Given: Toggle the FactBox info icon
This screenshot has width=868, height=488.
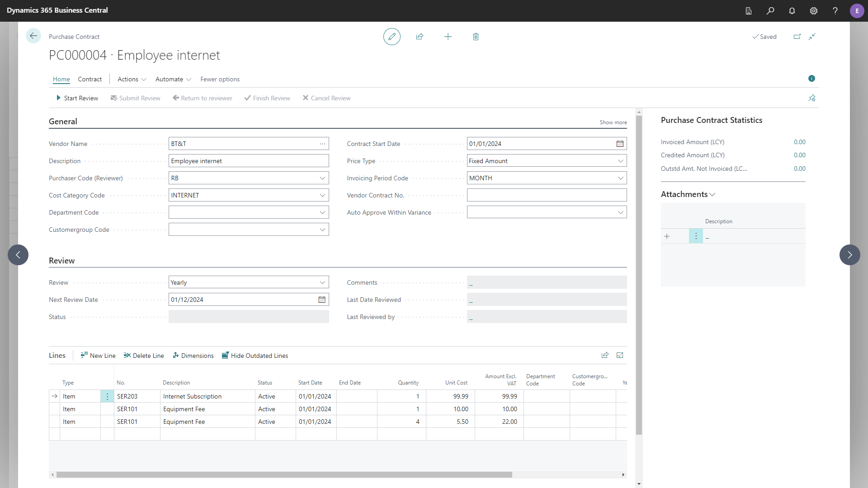Looking at the screenshot, I should pyautogui.click(x=811, y=79).
